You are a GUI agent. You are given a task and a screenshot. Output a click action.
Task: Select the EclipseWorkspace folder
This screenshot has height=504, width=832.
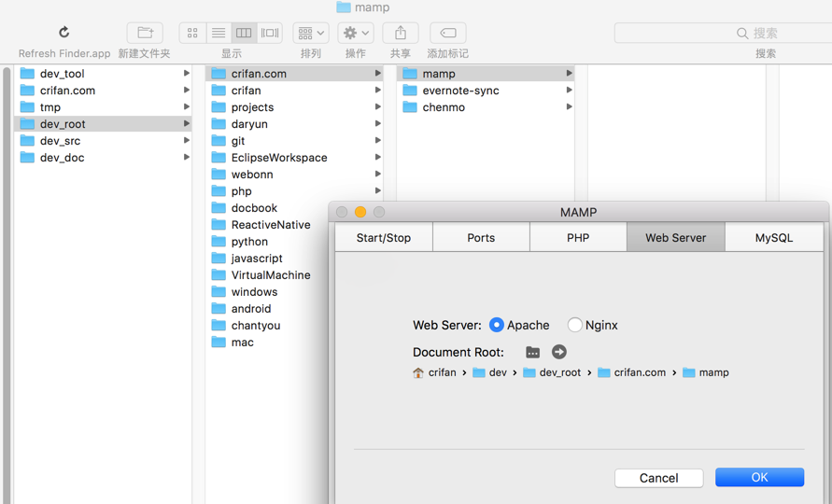tap(294, 158)
